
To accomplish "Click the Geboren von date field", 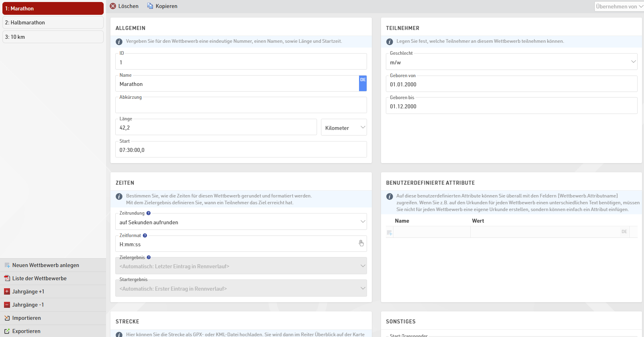I will point(511,84).
